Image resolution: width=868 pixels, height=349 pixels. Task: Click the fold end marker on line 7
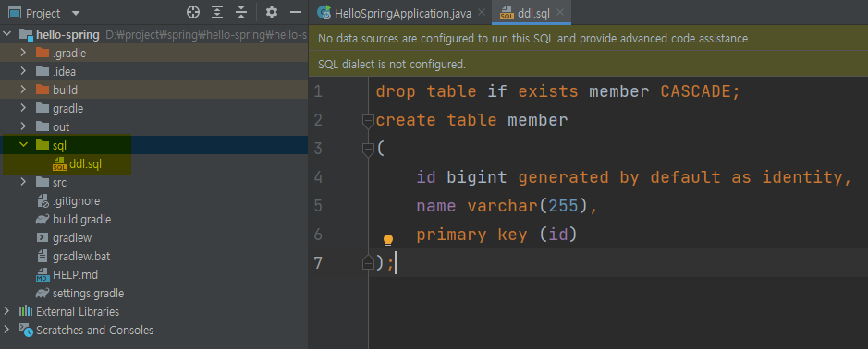coord(368,263)
